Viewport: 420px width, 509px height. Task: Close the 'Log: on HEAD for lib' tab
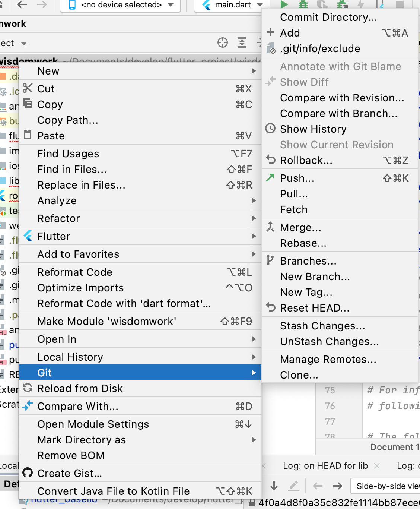point(377,466)
